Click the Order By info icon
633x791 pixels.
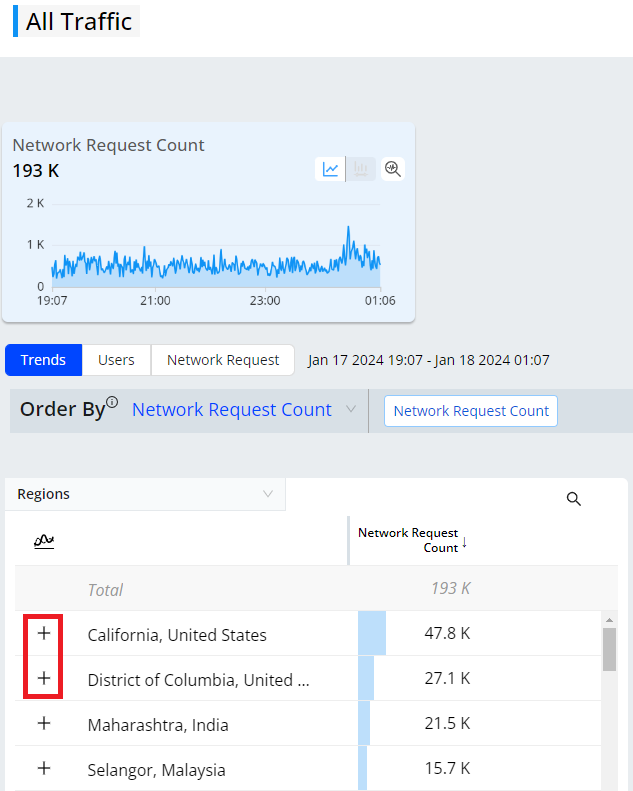coord(112,402)
